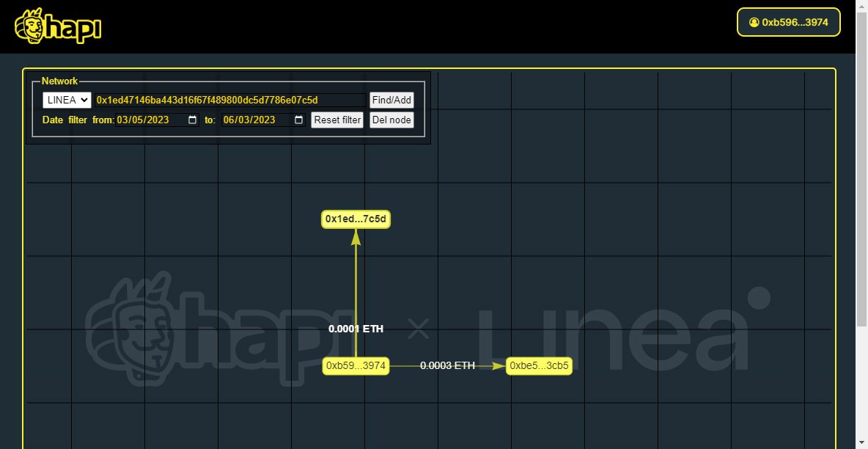Click the Reset filter button
This screenshot has height=449, width=868.
[x=337, y=120]
